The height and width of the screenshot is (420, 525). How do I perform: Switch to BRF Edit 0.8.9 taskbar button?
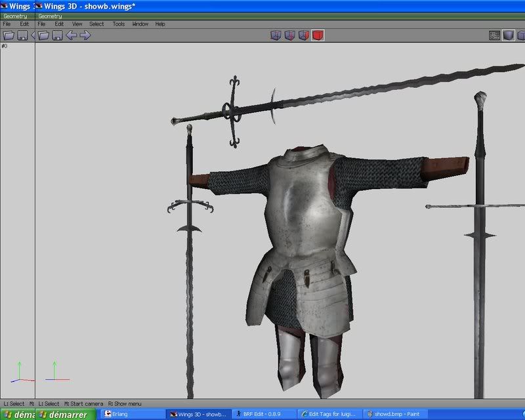pos(262,414)
